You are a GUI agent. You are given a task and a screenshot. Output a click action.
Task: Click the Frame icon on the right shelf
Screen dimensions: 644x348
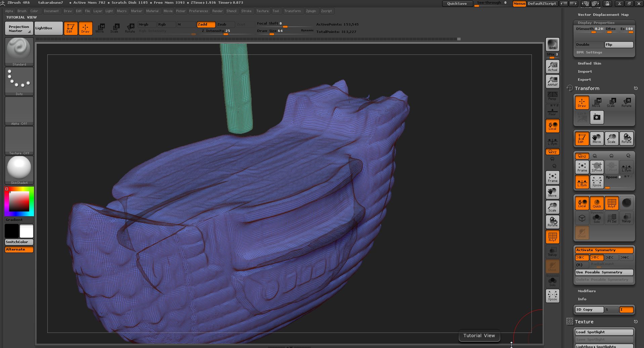pyautogui.click(x=552, y=177)
